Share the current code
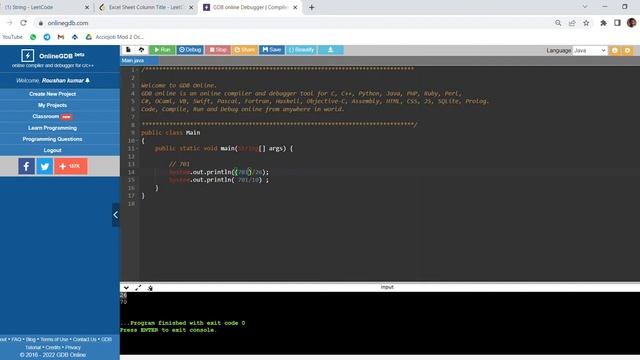Screen dimensions: 640x360 point(245,50)
